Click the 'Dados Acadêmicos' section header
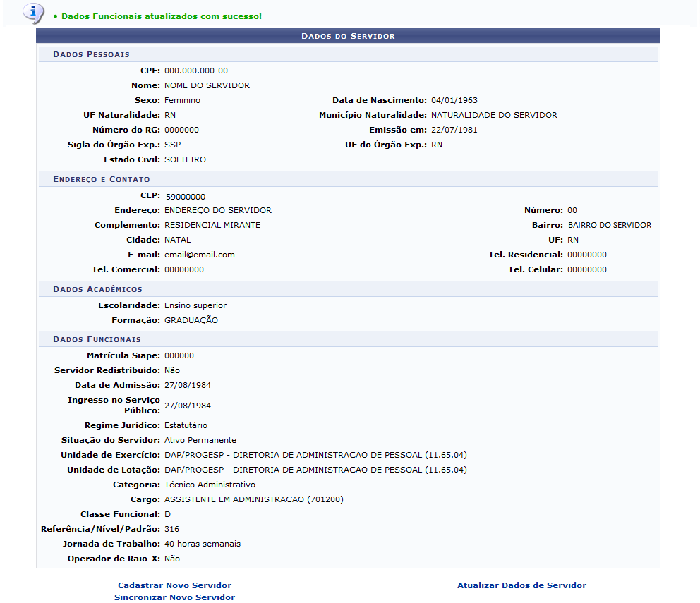 click(97, 289)
